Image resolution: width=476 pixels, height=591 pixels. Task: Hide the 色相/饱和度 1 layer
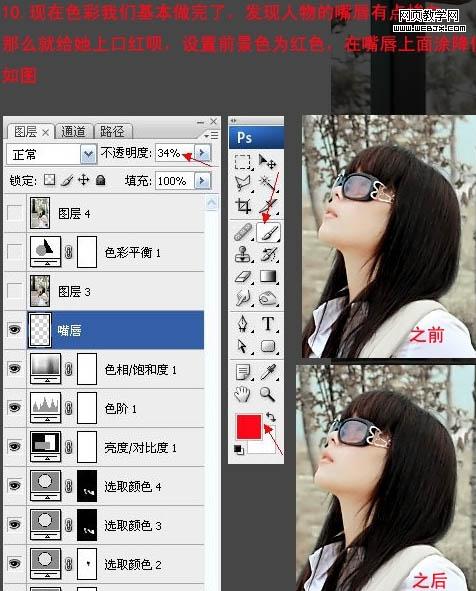pos(14,368)
